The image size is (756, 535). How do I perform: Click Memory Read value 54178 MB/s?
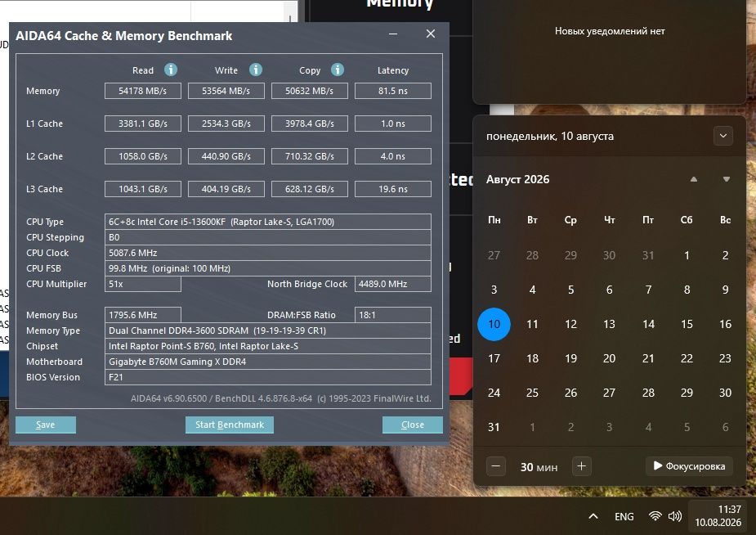coord(143,91)
